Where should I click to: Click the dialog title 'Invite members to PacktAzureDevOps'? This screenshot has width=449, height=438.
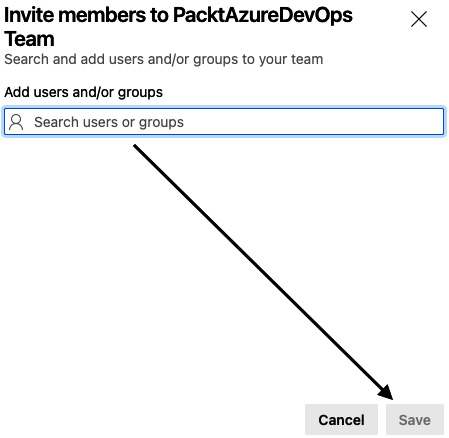[x=178, y=15]
